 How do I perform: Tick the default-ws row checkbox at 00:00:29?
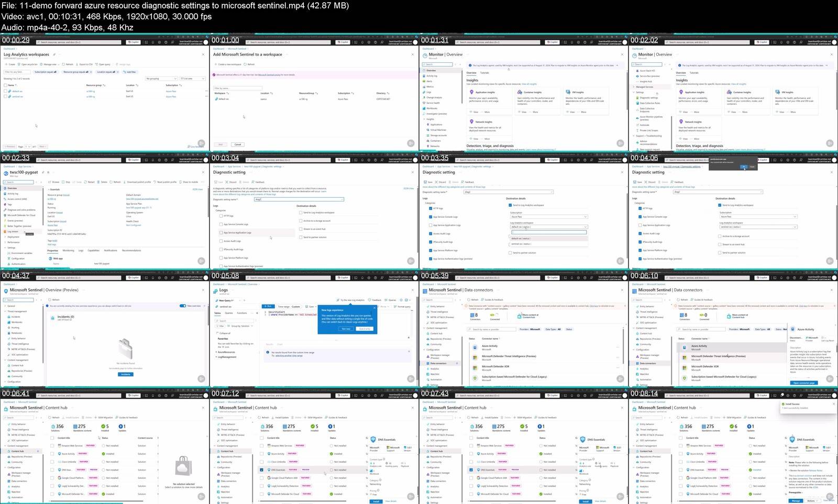pyautogui.click(x=5, y=91)
